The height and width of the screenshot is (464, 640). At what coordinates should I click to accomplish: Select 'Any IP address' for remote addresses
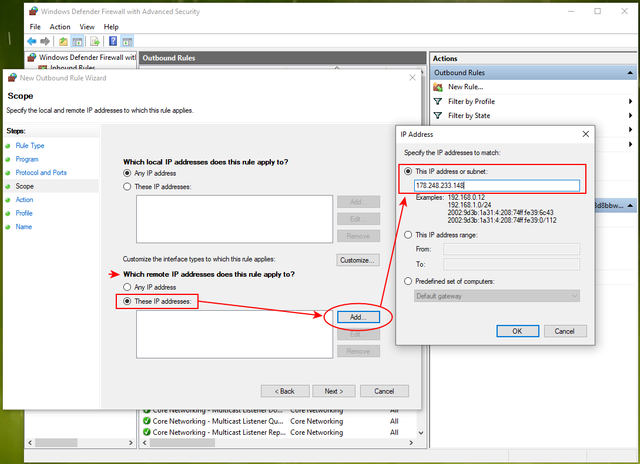click(127, 287)
